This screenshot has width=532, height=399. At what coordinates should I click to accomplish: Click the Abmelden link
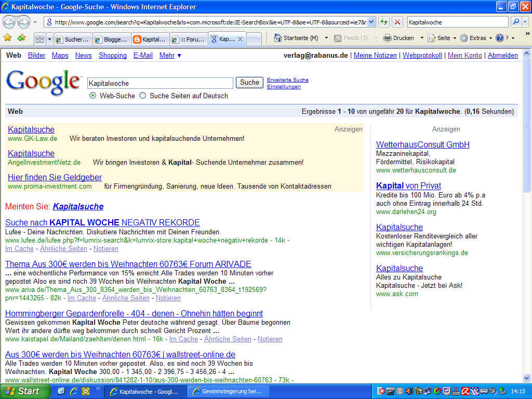pyautogui.click(x=502, y=55)
